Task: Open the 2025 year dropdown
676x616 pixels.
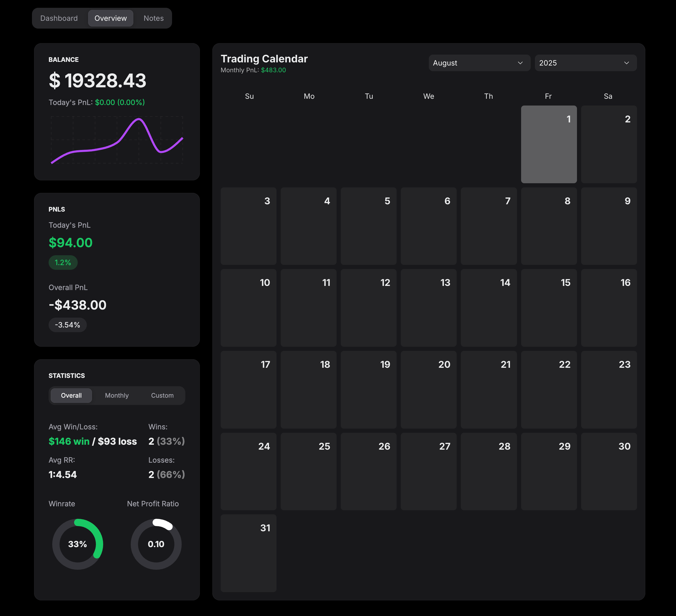Action: 586,63
